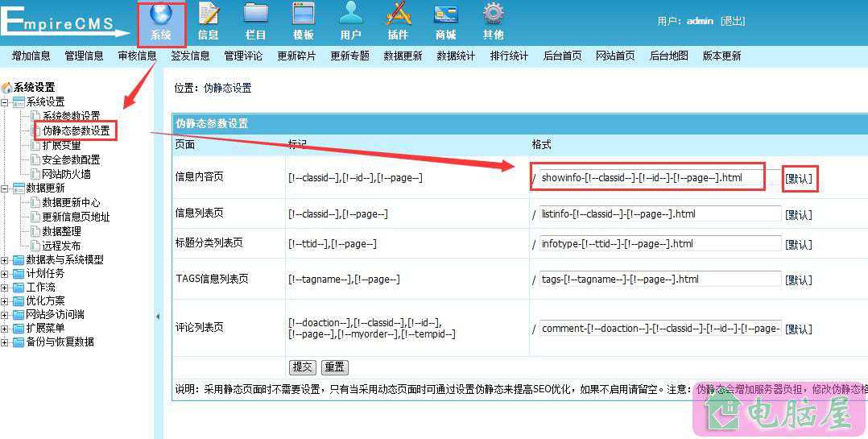Select 伪静态参数设置 in the tree
This screenshot has height=439, width=868.
(76, 131)
